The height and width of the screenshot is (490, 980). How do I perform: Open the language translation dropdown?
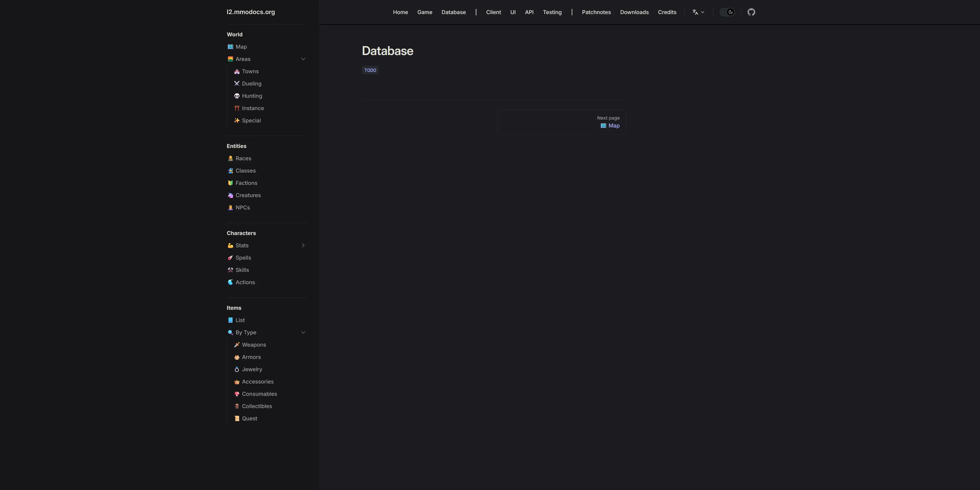(698, 12)
